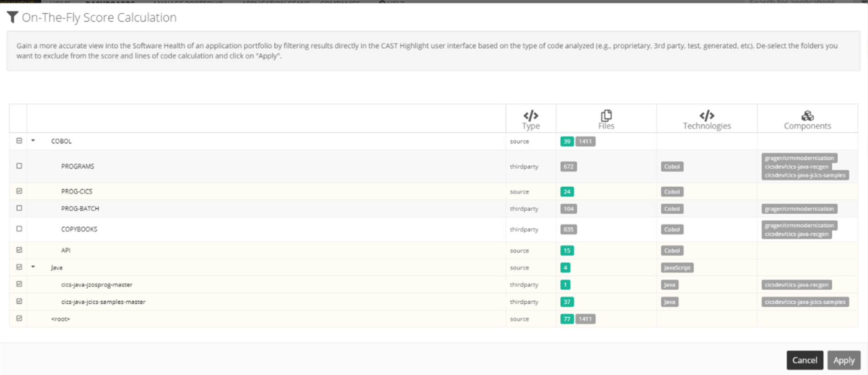
Task: Select the API folder name
Action: pyautogui.click(x=66, y=250)
